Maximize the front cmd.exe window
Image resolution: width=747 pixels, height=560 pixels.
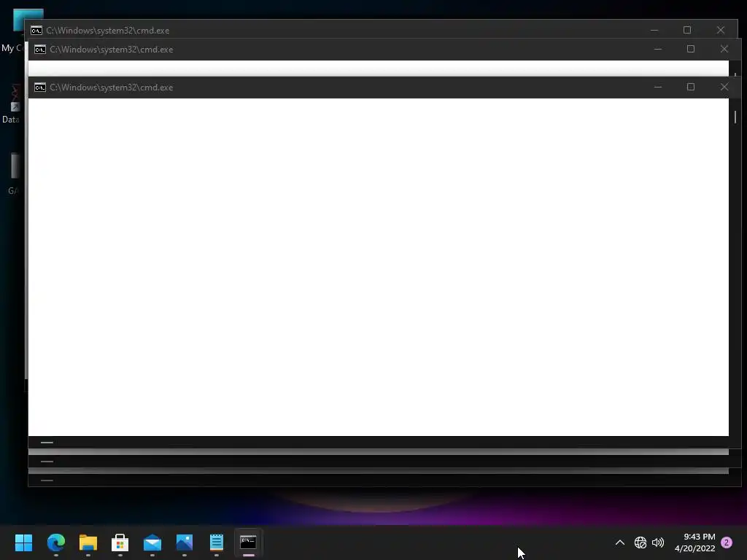(691, 87)
